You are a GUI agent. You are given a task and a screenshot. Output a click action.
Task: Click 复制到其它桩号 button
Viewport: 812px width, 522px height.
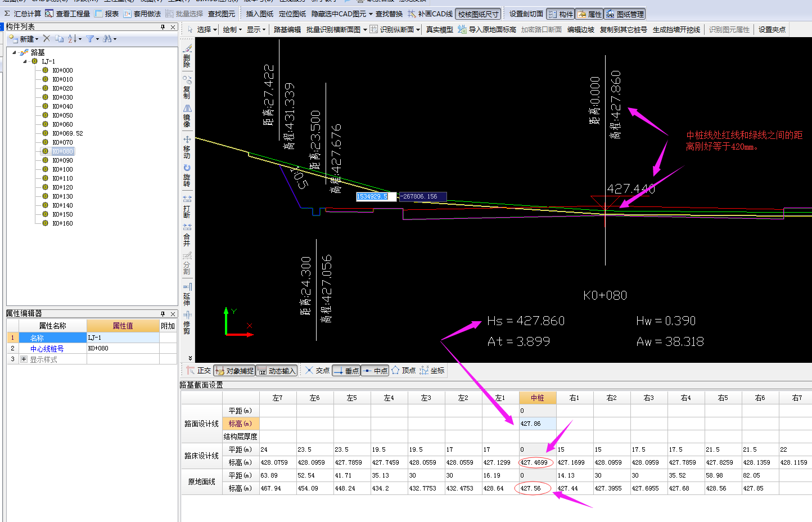[623, 29]
